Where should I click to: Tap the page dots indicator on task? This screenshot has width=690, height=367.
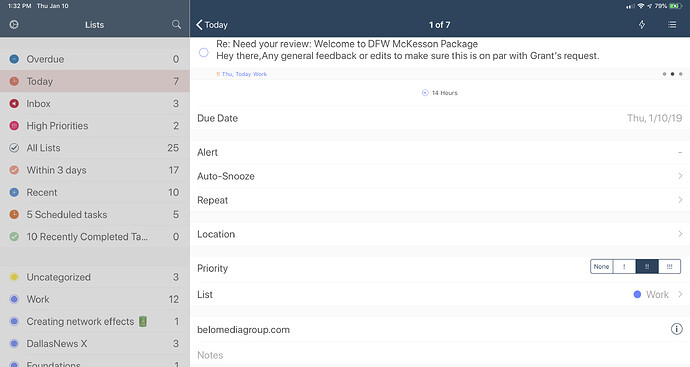[x=672, y=74]
